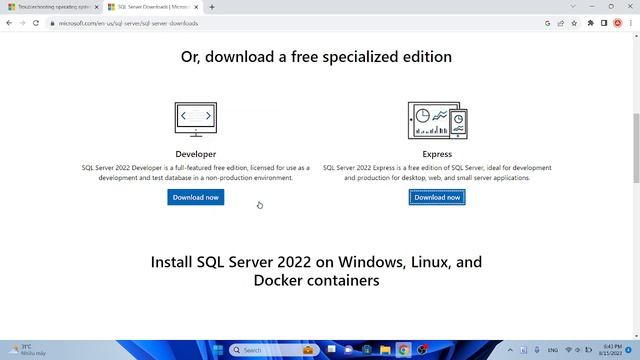
Task: Switch to Troubleshooting operating system tab
Action: tap(53, 7)
